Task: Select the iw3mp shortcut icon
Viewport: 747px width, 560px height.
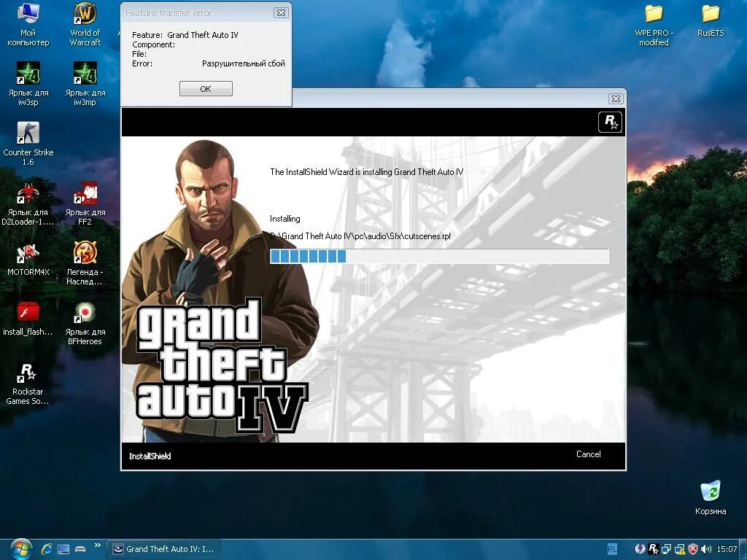Action: pyautogui.click(x=85, y=84)
